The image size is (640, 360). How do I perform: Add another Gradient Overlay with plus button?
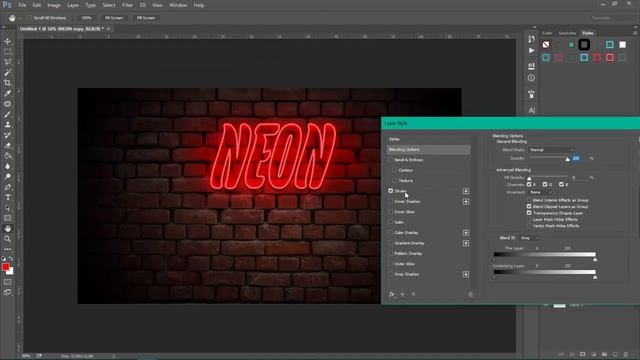coord(466,243)
